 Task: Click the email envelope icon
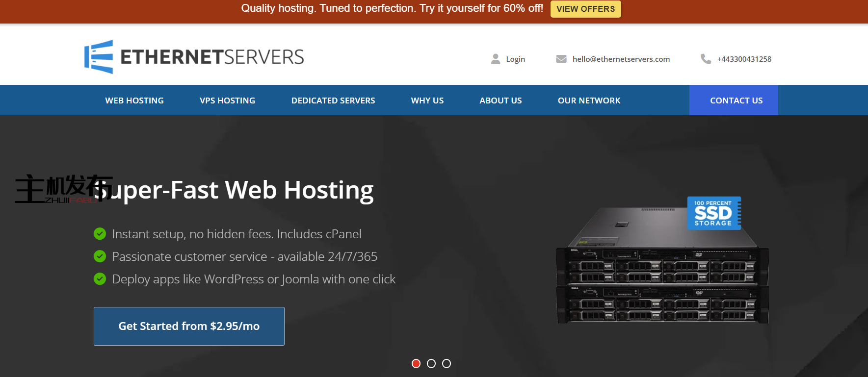click(x=561, y=59)
